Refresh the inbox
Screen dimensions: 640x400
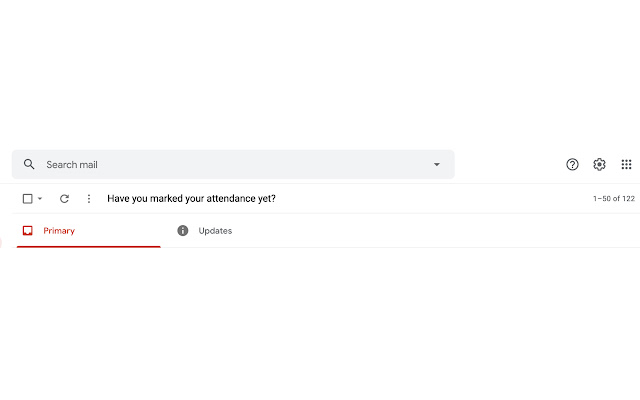65,198
